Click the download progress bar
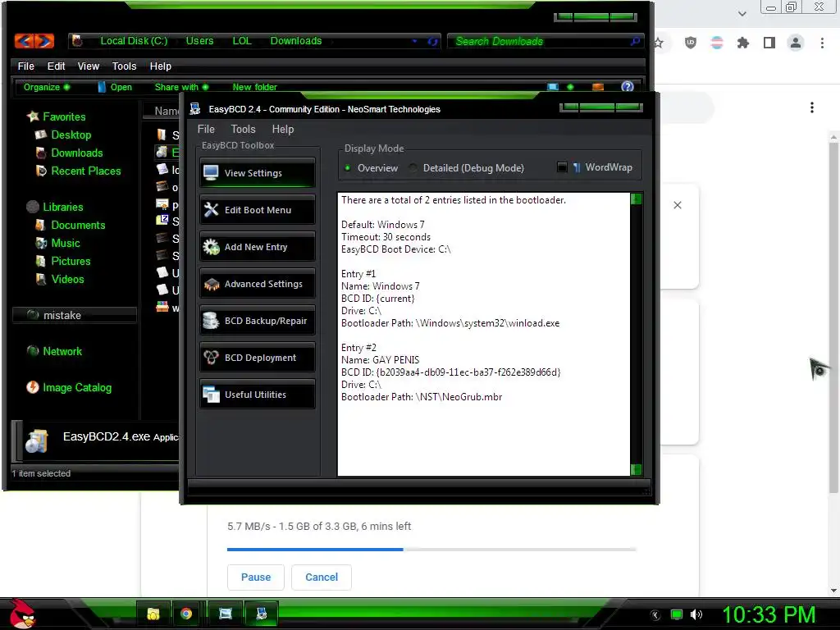This screenshot has height=630, width=840. click(431, 549)
